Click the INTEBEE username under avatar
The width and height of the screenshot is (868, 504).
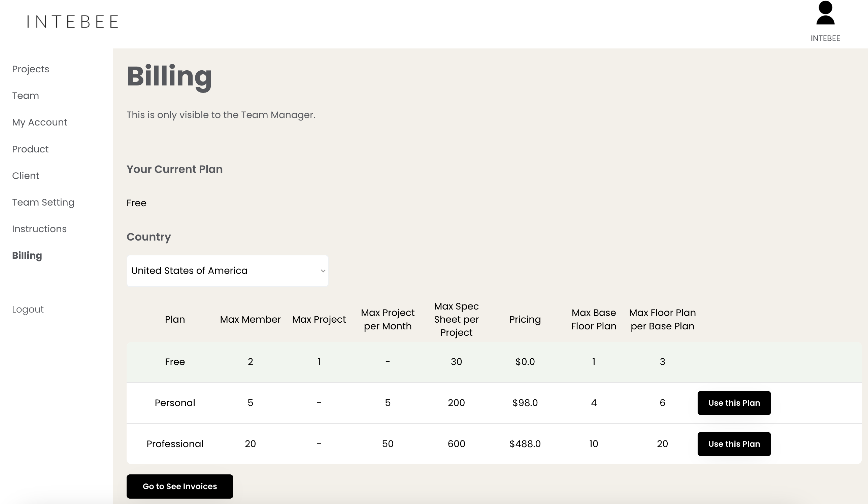[825, 38]
